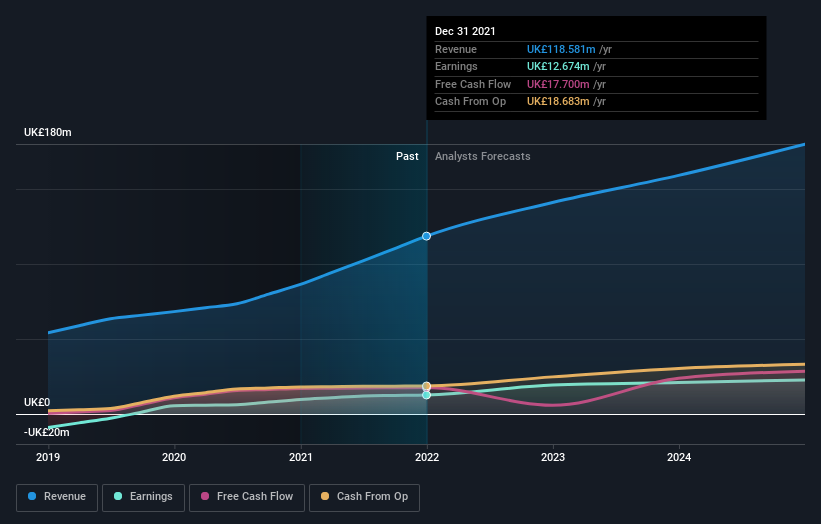This screenshot has height=524, width=821.
Task: Click the Earnings row label in tooltip
Action: tap(456, 66)
